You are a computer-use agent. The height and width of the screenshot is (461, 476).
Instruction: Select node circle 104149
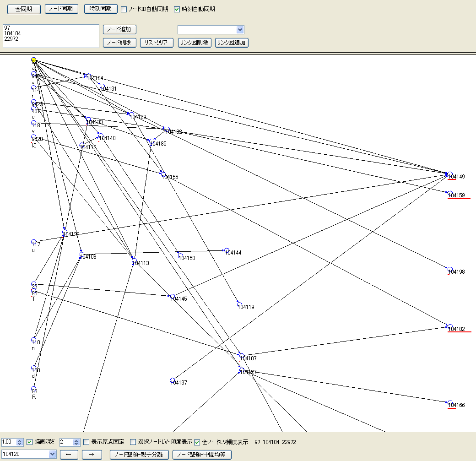pos(450,174)
